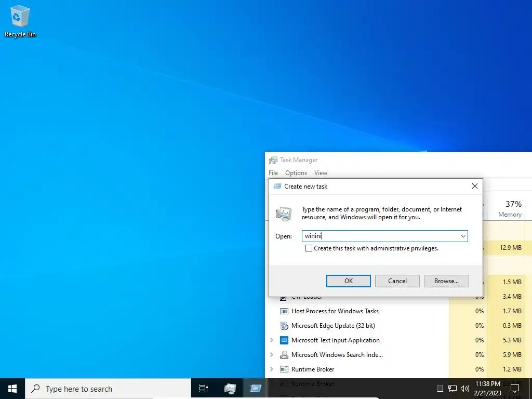Open the View menu in Task Manager
The height and width of the screenshot is (399, 532).
coord(321,173)
